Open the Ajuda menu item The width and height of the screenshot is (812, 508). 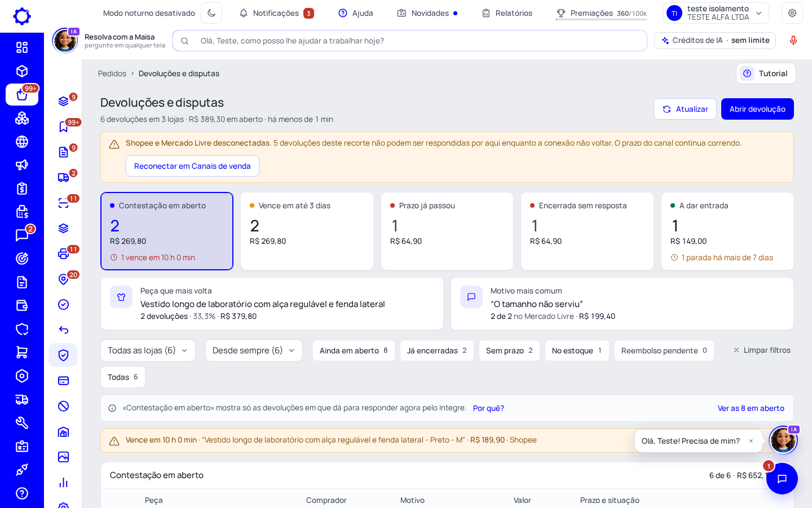coord(356,13)
